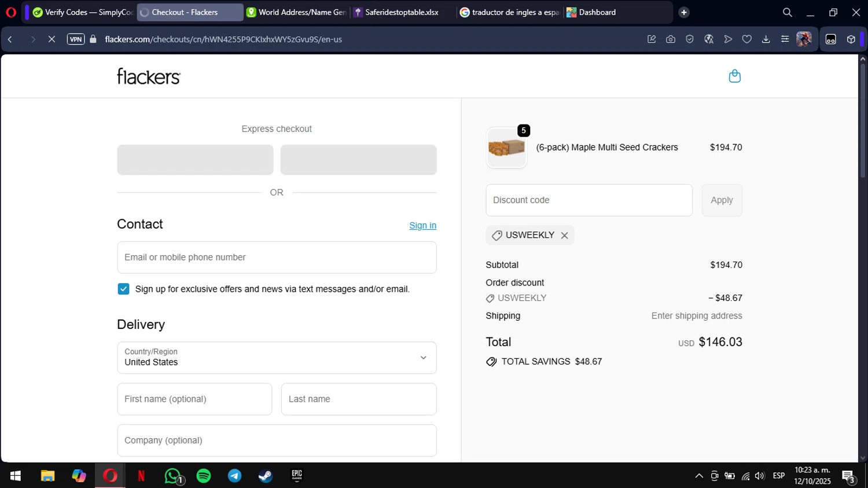Focus the Email or mobile phone field
868x488 pixels.
coord(277,258)
